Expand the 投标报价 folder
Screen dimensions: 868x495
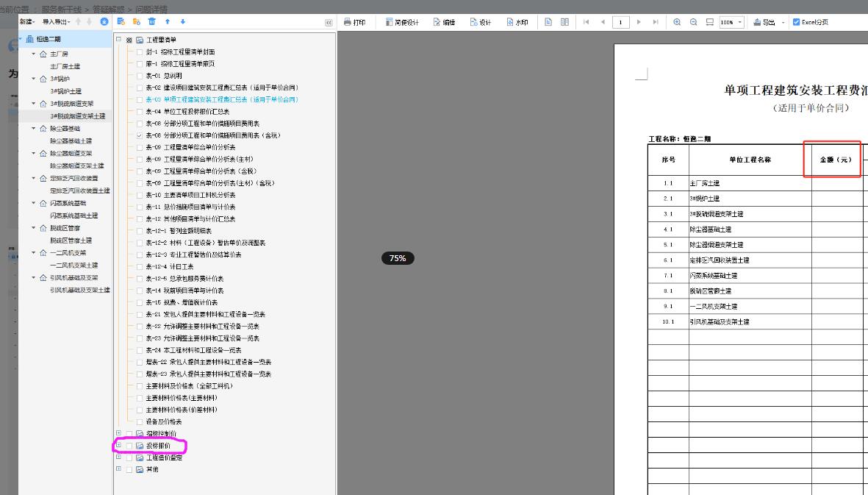pyautogui.click(x=118, y=444)
